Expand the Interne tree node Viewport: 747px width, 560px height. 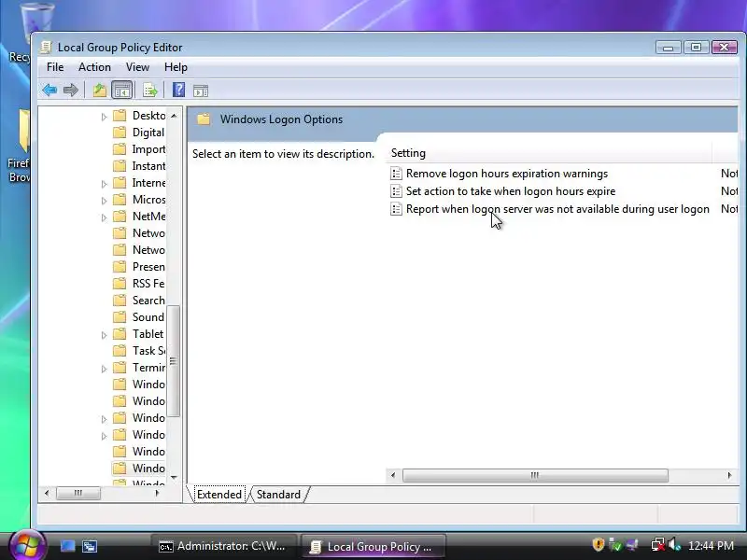coord(104,183)
